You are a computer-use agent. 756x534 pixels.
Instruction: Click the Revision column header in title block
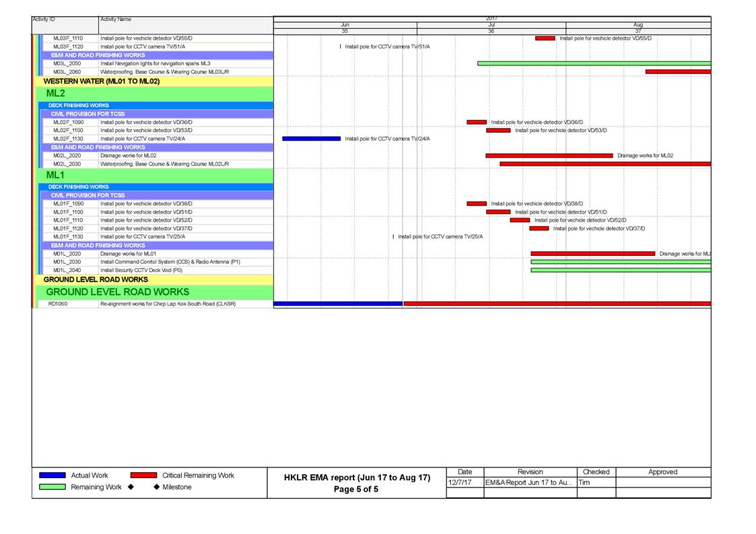530,472
